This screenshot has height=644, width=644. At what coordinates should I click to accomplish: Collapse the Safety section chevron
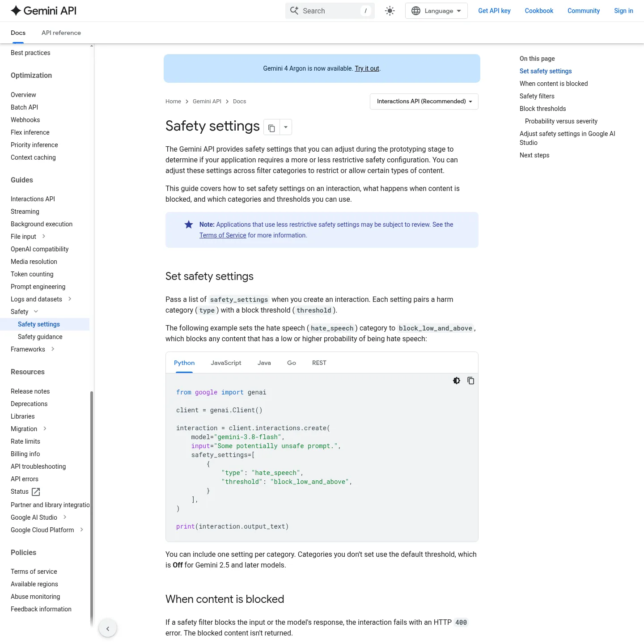(x=36, y=311)
